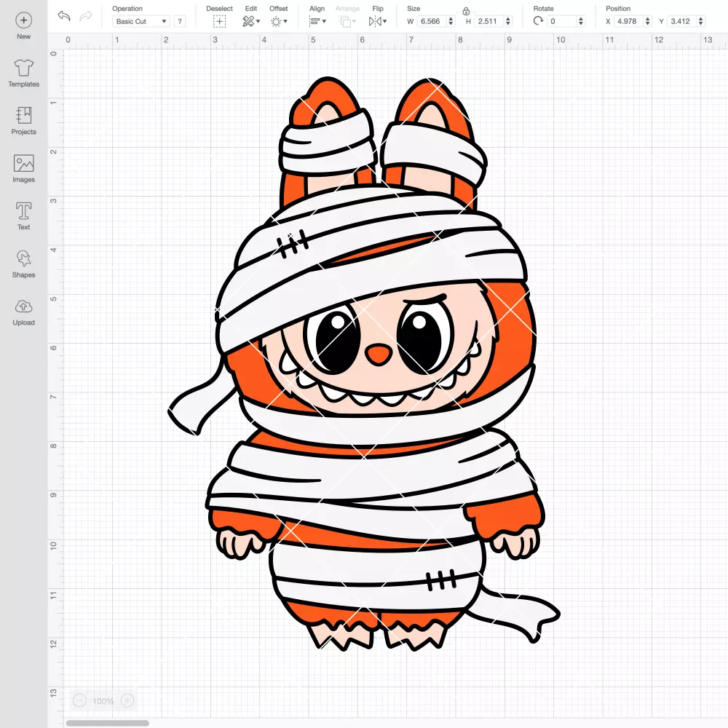Open the Shapes panel
The width and height of the screenshot is (728, 728).
point(24,264)
